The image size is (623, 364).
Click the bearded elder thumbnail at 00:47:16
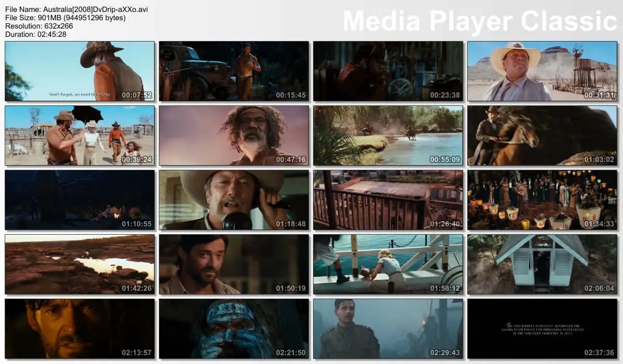coord(234,136)
